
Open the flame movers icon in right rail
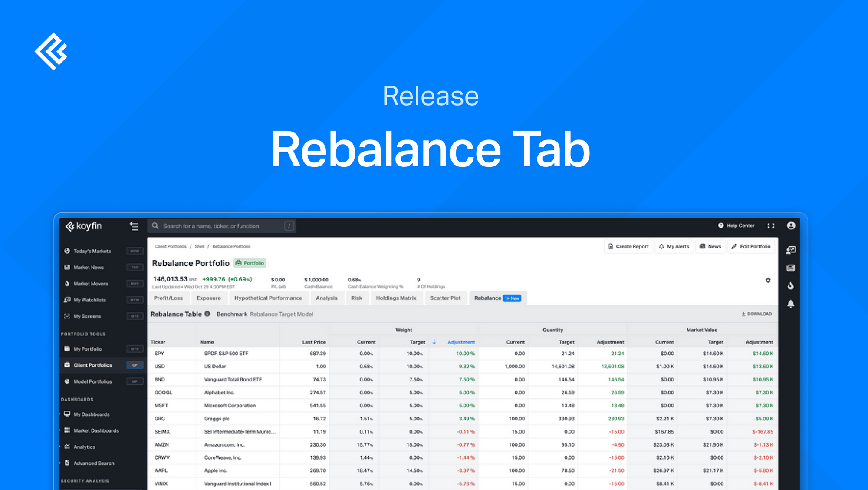point(791,285)
